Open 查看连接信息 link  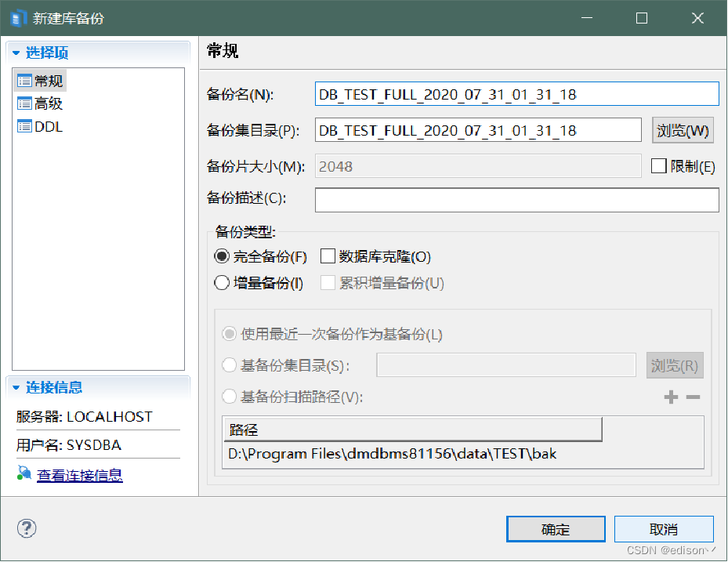point(80,475)
